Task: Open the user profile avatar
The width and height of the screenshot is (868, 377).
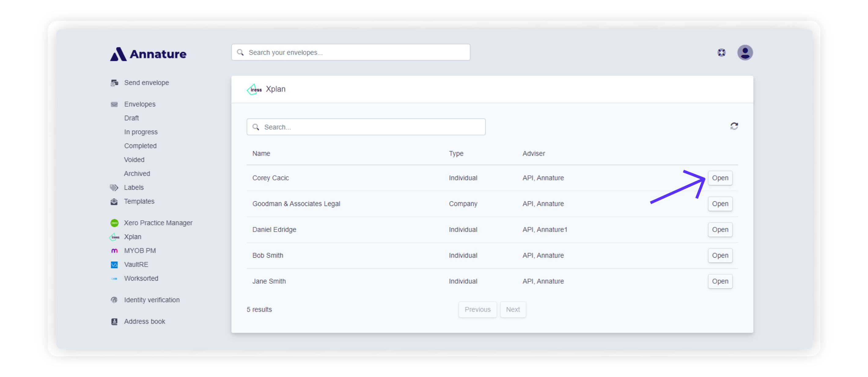Action: [745, 52]
